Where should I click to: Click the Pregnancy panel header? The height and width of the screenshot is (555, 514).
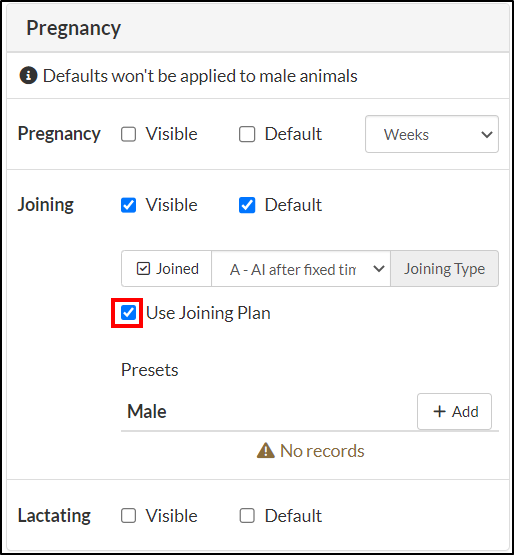click(x=258, y=28)
